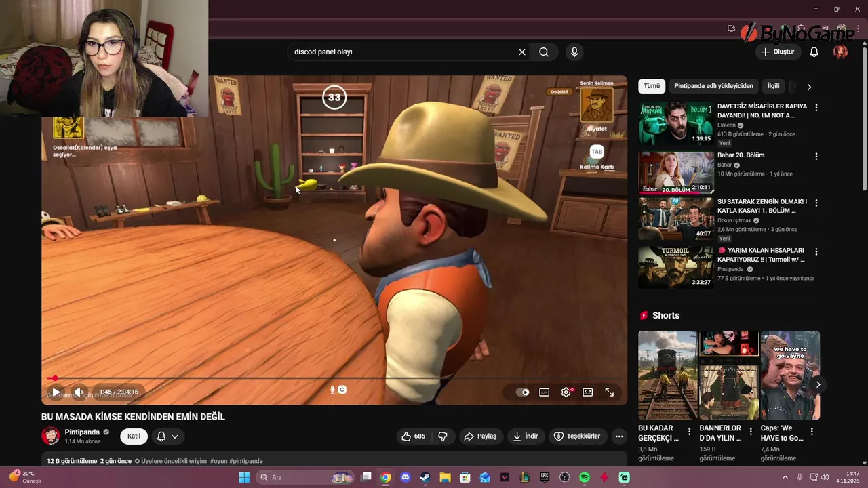Open the Windows Start menu
This screenshot has height=488, width=868.
coord(244,477)
